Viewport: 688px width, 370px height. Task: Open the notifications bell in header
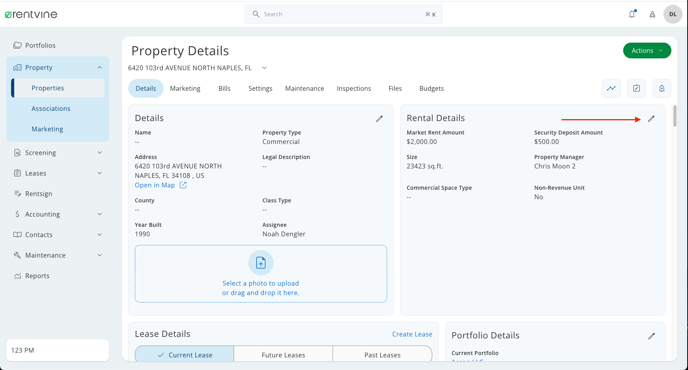(x=632, y=14)
